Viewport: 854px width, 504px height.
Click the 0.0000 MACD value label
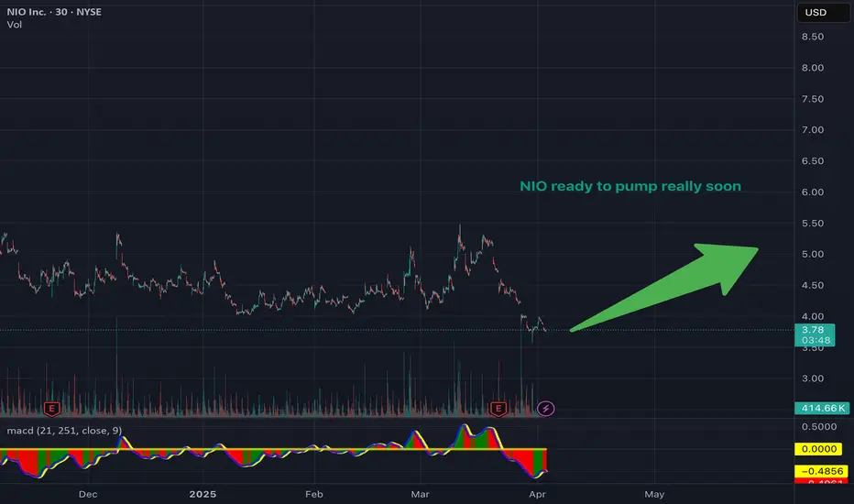818,449
